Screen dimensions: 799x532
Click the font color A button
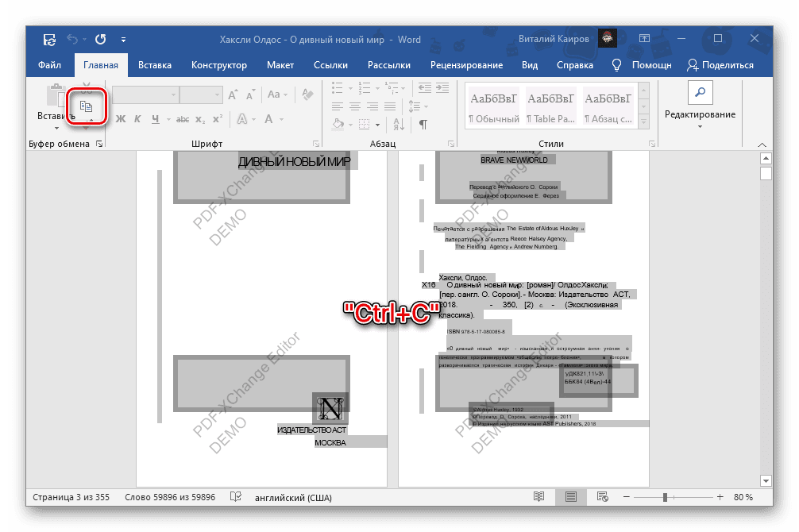point(268,119)
